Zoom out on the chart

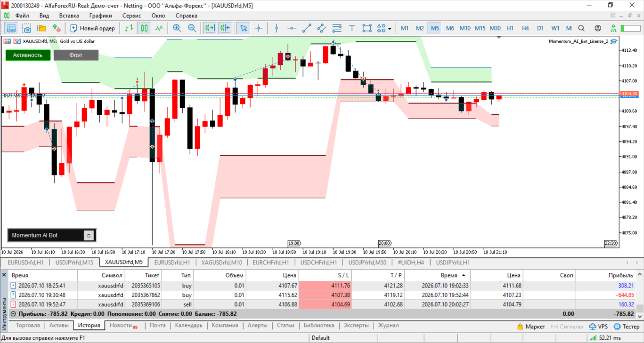point(192,28)
